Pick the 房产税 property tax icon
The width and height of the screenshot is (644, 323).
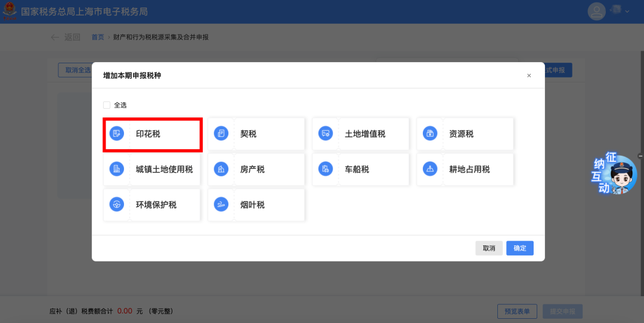[x=221, y=169]
